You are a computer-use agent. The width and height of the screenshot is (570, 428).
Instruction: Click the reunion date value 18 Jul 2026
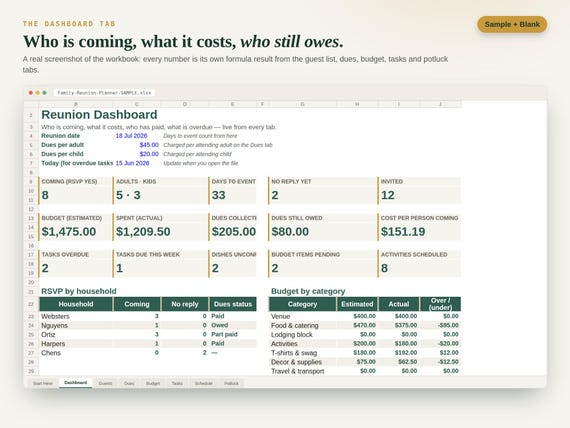131,136
